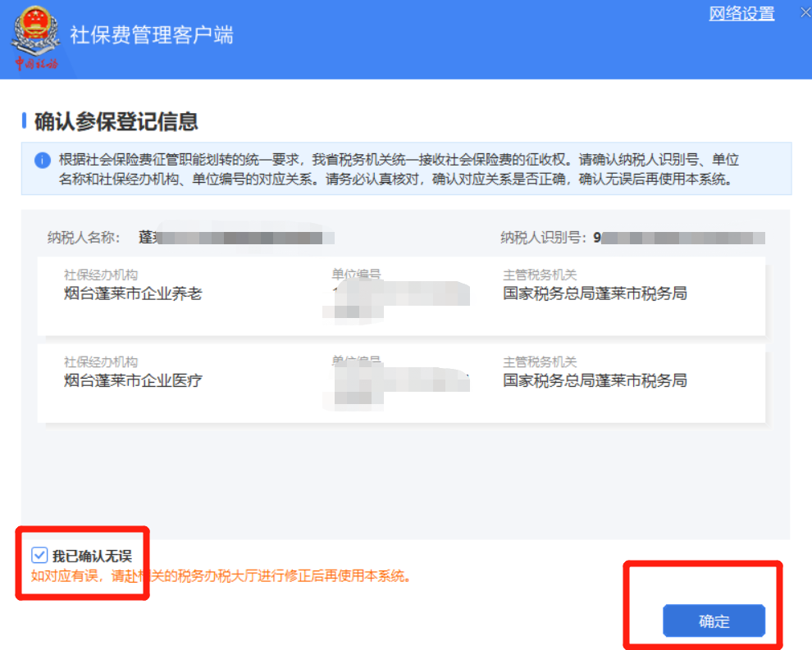Click the 中国税务 red calligraphy under the emblem
Image resolution: width=812 pixels, height=650 pixels.
[36, 64]
